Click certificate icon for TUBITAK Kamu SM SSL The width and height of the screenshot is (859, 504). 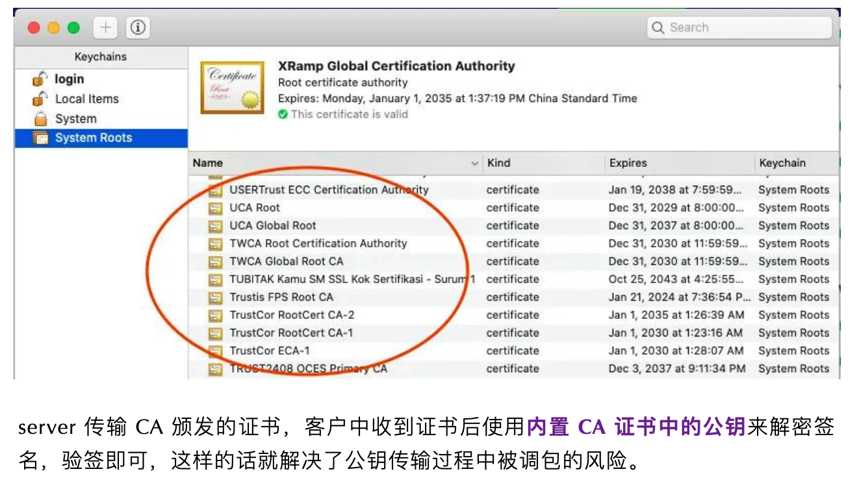(x=215, y=279)
